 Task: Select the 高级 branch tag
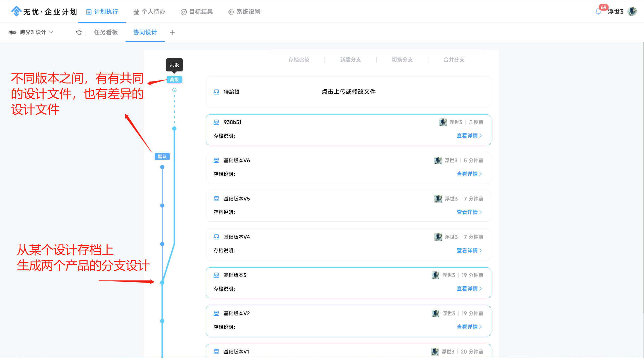[174, 80]
